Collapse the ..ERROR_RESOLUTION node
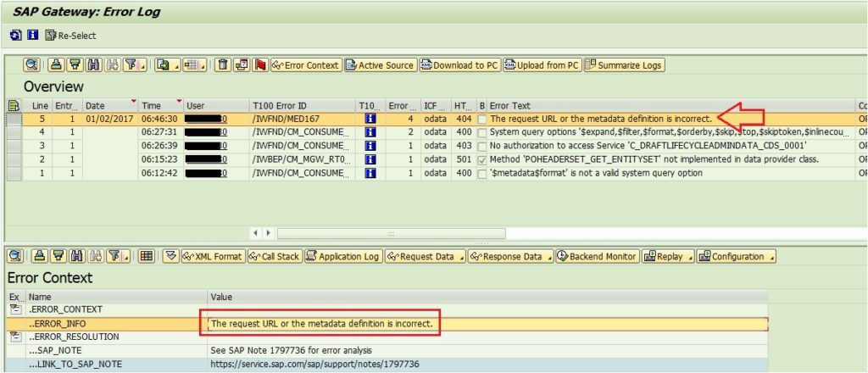 coord(15,337)
